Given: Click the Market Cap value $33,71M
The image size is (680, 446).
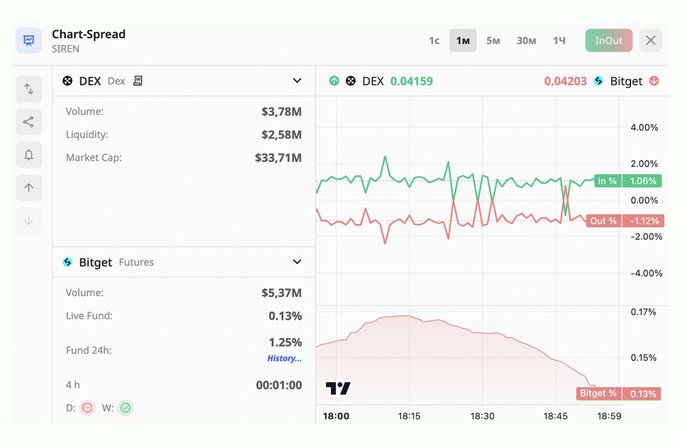Looking at the screenshot, I should coord(278,158).
